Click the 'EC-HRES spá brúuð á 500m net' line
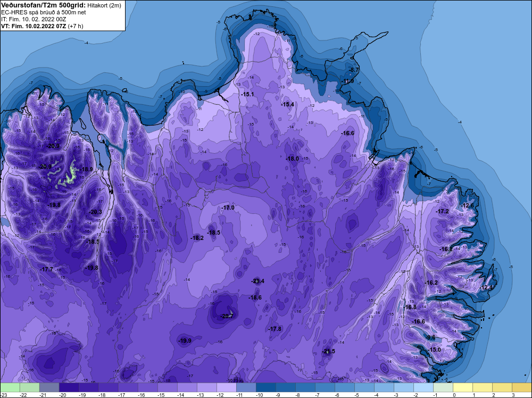532x398 pixels. pyautogui.click(x=44, y=12)
